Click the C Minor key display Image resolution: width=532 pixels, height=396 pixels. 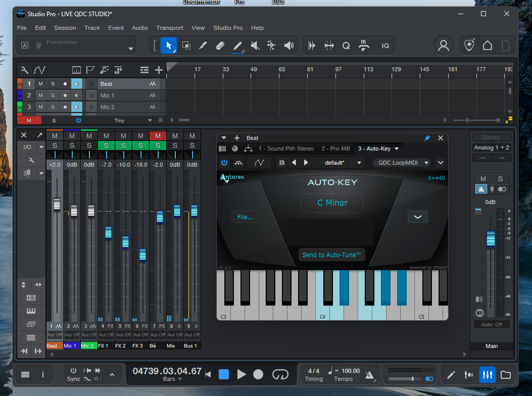(332, 203)
